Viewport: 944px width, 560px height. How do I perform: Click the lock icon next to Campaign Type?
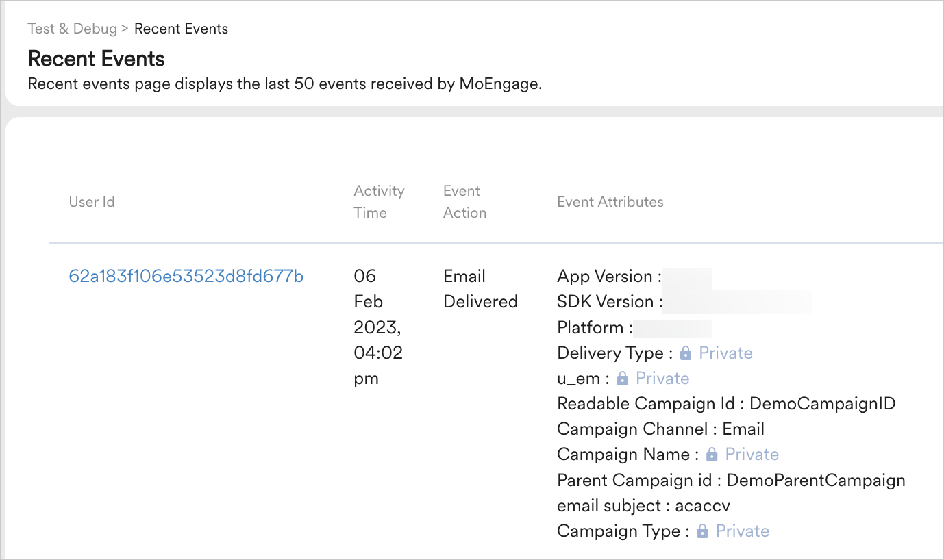pos(702,531)
